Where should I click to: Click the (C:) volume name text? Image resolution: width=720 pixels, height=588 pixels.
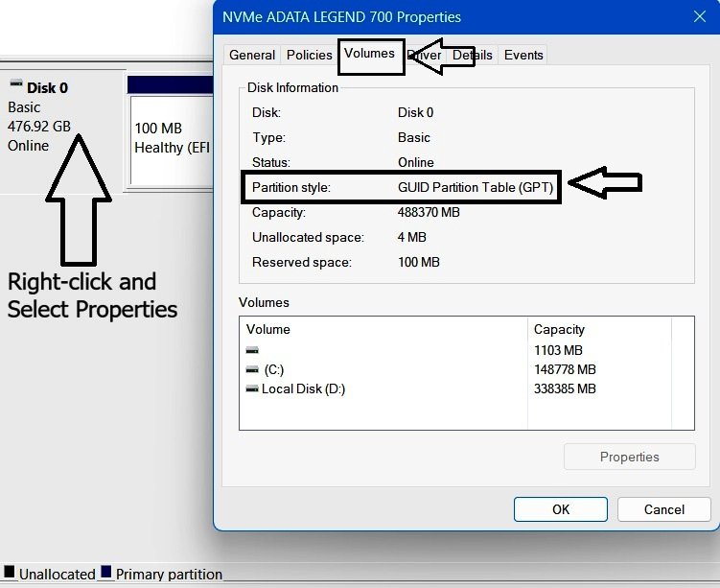[274, 370]
